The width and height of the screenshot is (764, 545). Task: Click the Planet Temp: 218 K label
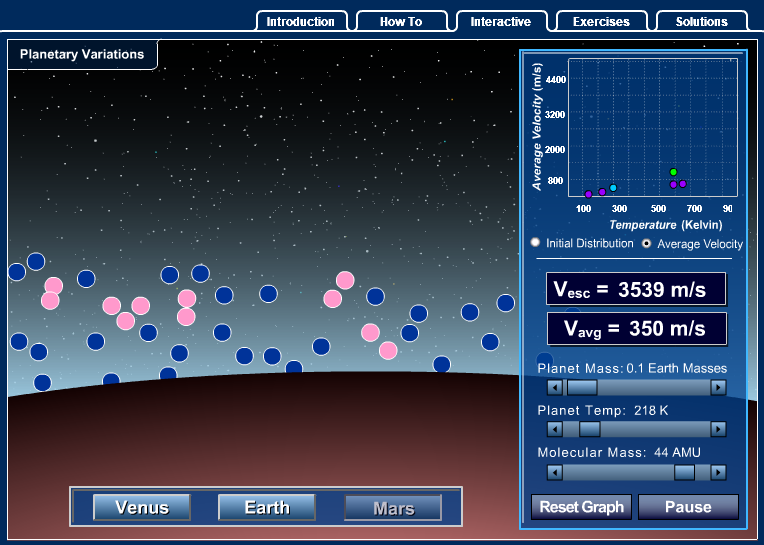[x=603, y=411]
